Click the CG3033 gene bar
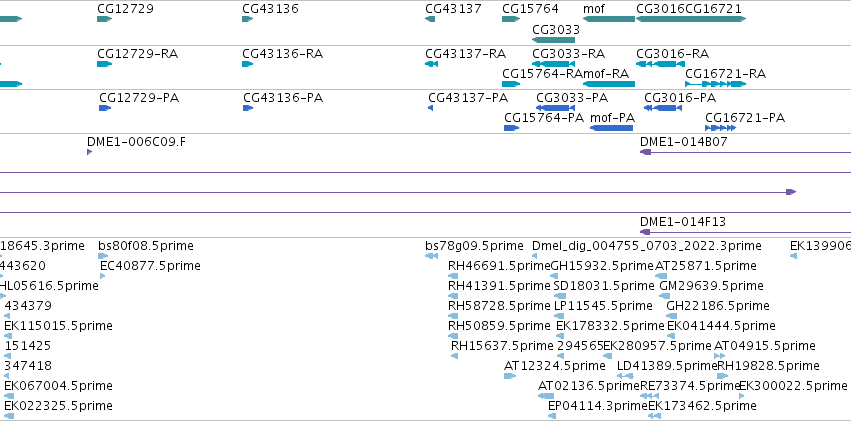851x421 pixels. (553, 40)
